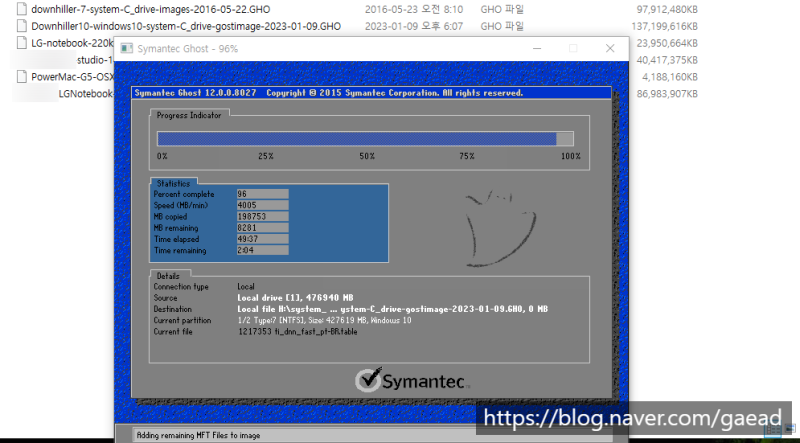Click the 86,983,907KB size cell
This screenshot has width=800, height=443.
(x=667, y=93)
